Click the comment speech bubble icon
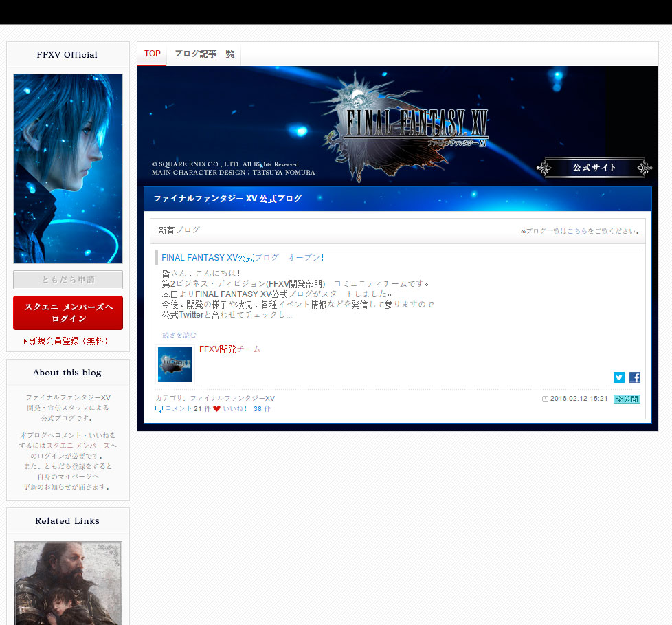This screenshot has width=672, height=625. click(x=159, y=409)
